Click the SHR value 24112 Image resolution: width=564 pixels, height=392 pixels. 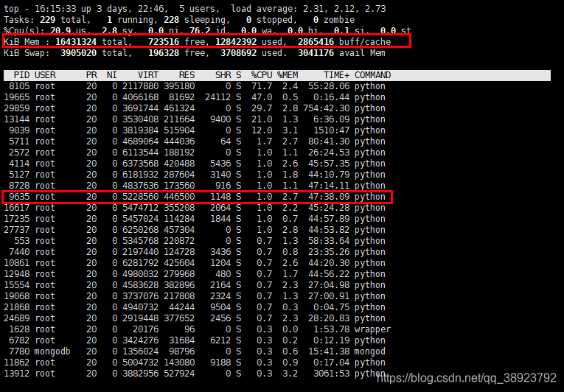(218, 97)
